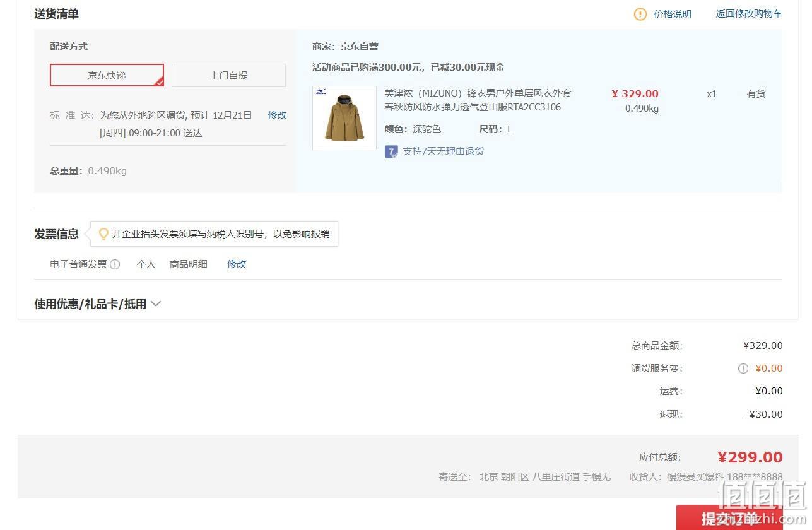Click the delivery estimate 12月21日 text
This screenshot has width=812, height=530.
coord(232,115)
